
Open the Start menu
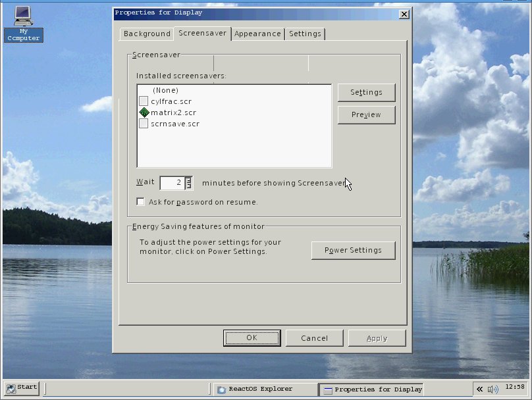21,387
